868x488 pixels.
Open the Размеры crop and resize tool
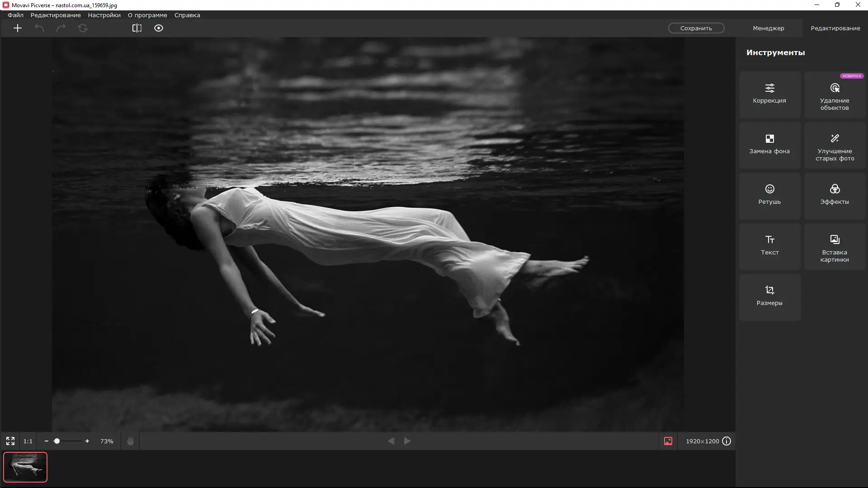pos(769,296)
